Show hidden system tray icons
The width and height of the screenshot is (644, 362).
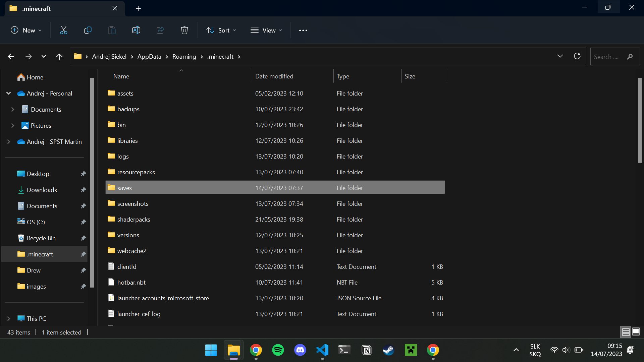pos(516,350)
